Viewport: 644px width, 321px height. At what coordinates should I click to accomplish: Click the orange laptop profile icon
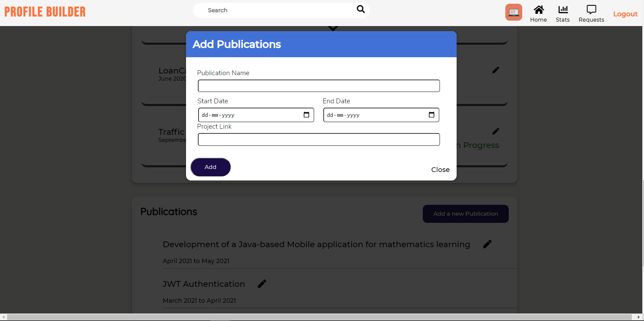pyautogui.click(x=513, y=12)
